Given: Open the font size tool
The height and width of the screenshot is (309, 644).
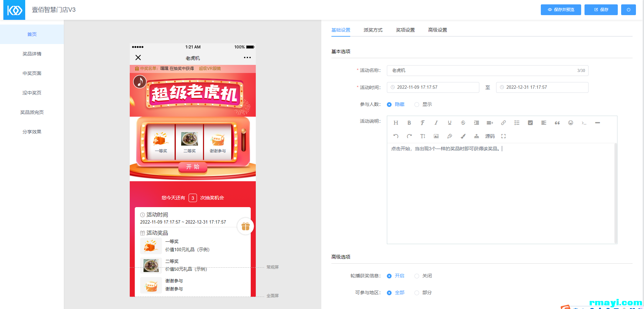Looking at the screenshot, I should 422,136.
